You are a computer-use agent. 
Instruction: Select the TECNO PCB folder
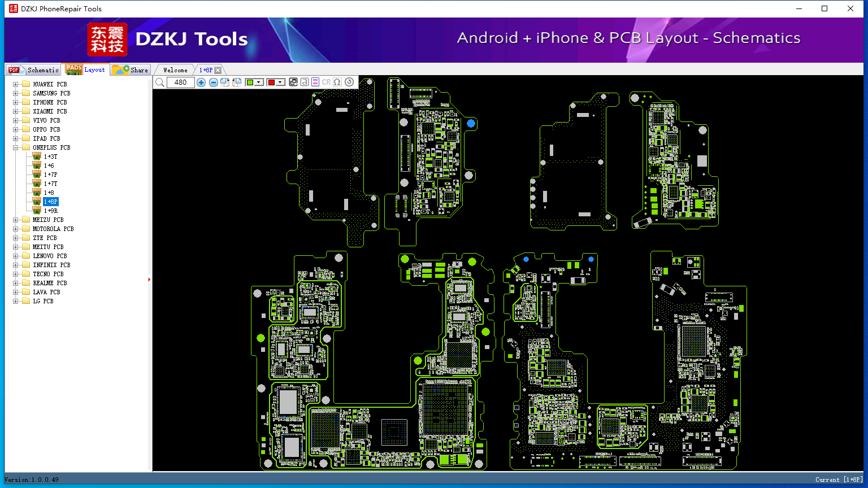[x=48, y=274]
